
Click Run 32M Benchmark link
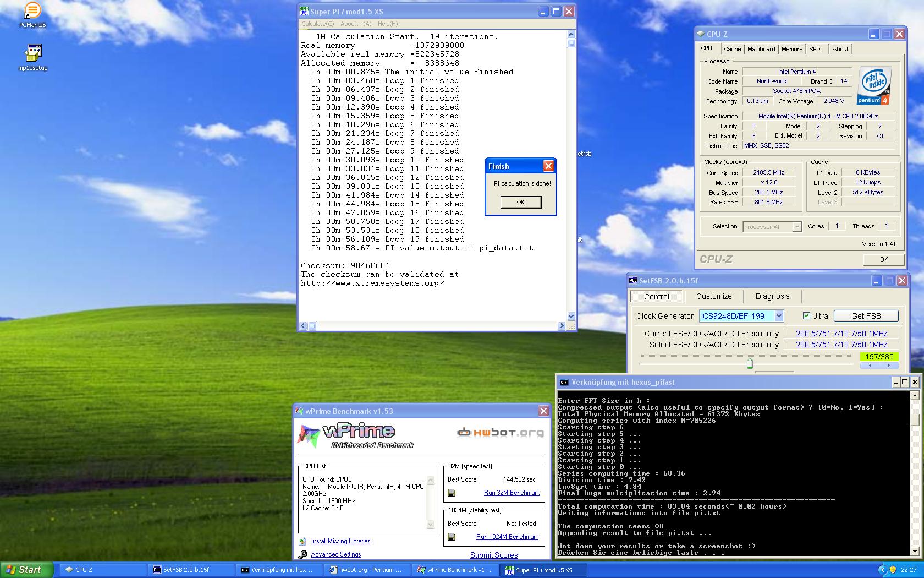(x=512, y=493)
